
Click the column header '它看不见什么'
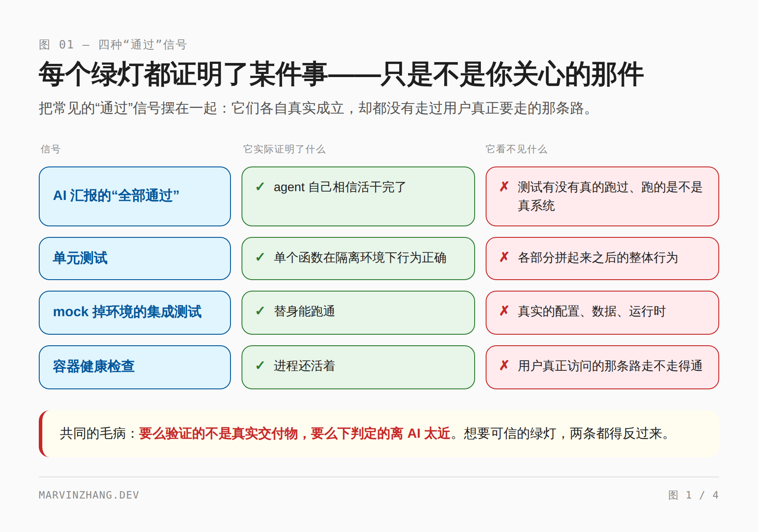[516, 149]
